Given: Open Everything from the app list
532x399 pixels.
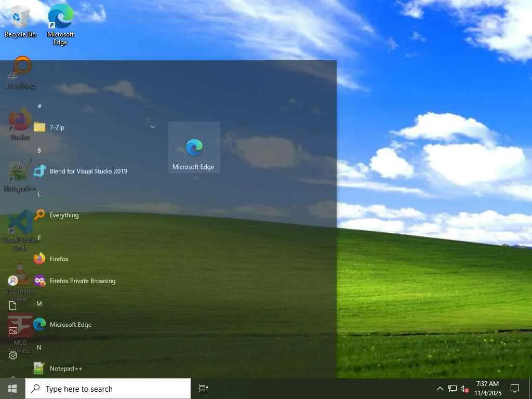Looking at the screenshot, I should pos(95,215).
